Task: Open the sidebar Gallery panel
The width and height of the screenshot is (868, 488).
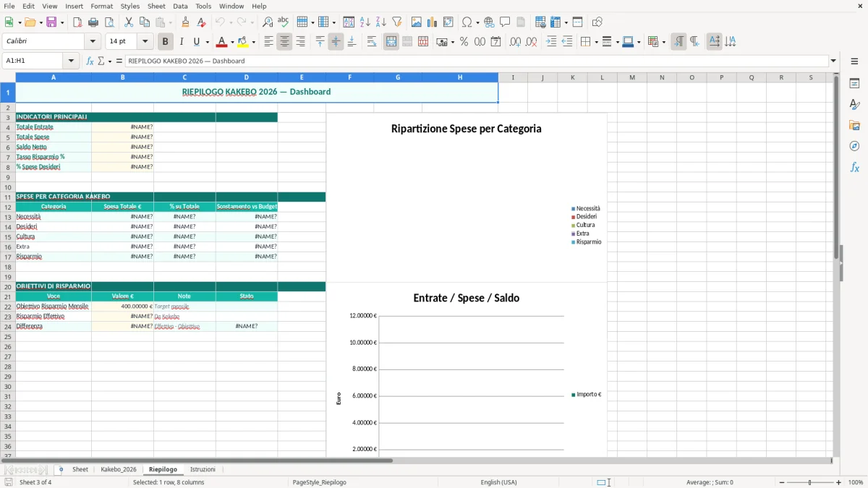Action: 854,125
